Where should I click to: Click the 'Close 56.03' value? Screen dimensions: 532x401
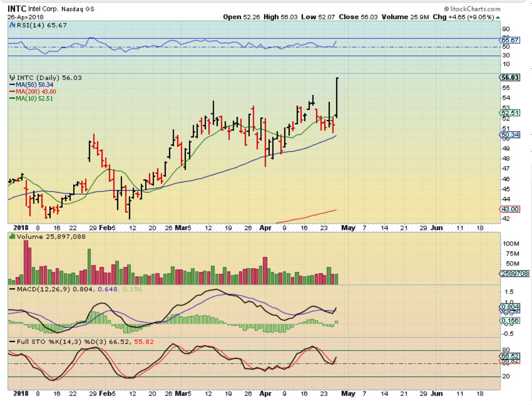click(x=358, y=17)
